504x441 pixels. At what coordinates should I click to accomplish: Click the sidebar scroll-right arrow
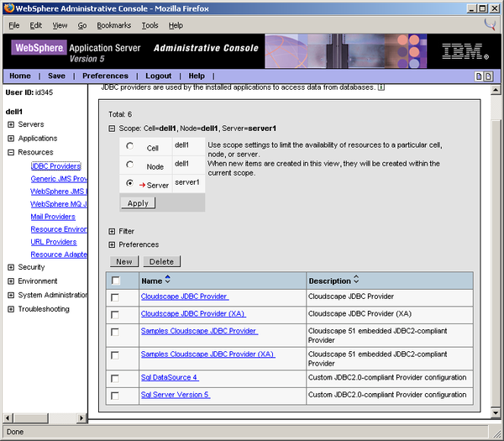click(81, 417)
